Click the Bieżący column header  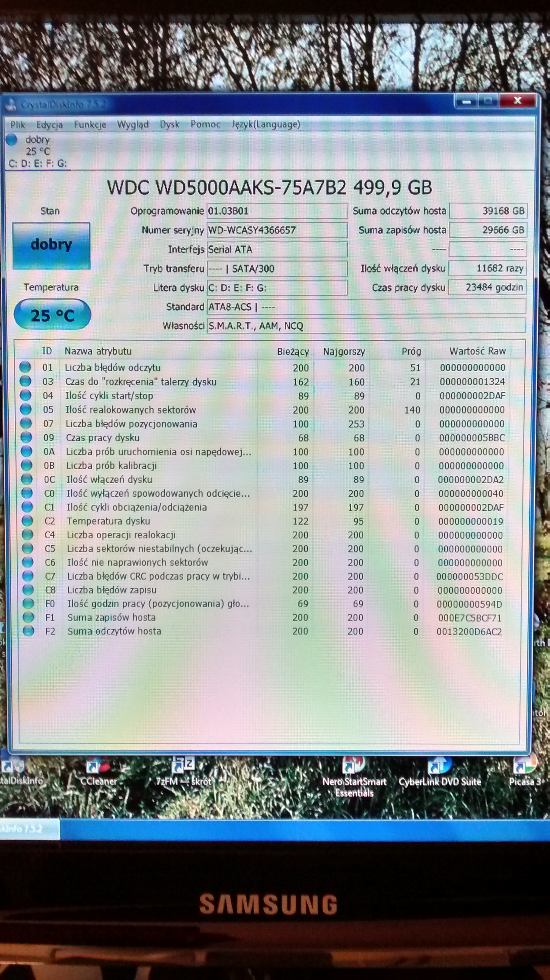pyautogui.click(x=293, y=352)
